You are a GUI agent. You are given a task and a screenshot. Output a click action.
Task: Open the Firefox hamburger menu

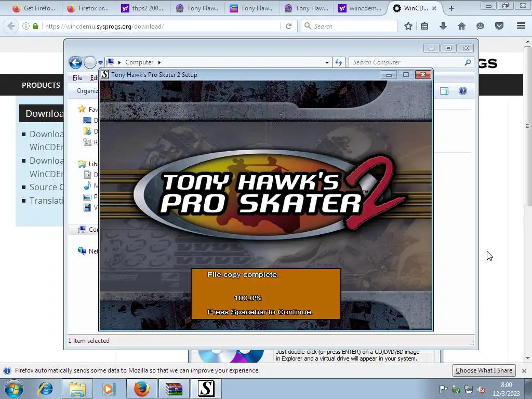[521, 26]
